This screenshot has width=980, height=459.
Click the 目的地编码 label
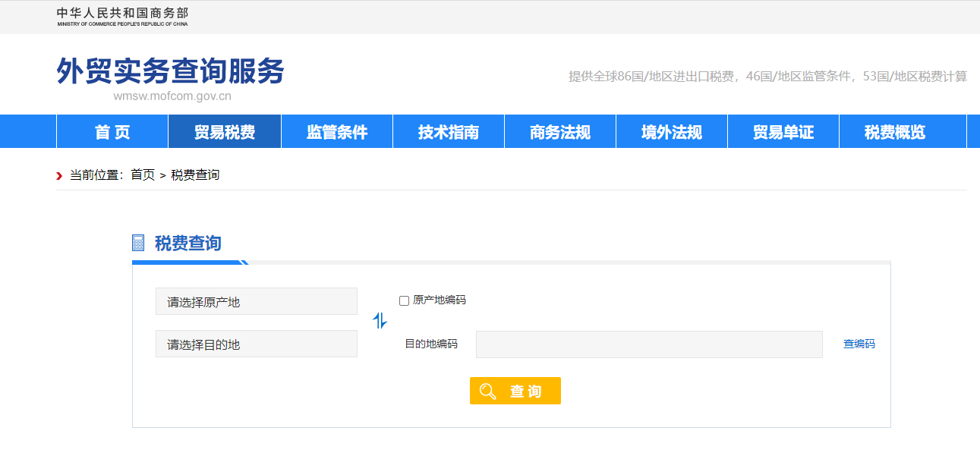point(431,344)
